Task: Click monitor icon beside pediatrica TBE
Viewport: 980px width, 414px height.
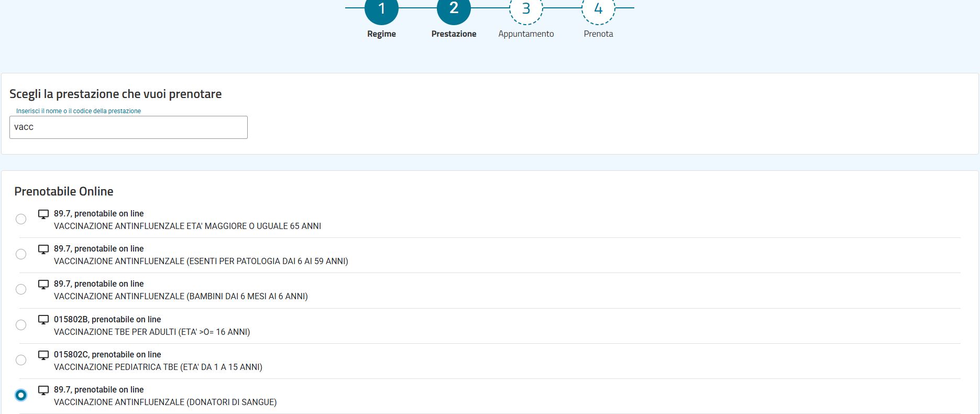Action: click(x=43, y=355)
